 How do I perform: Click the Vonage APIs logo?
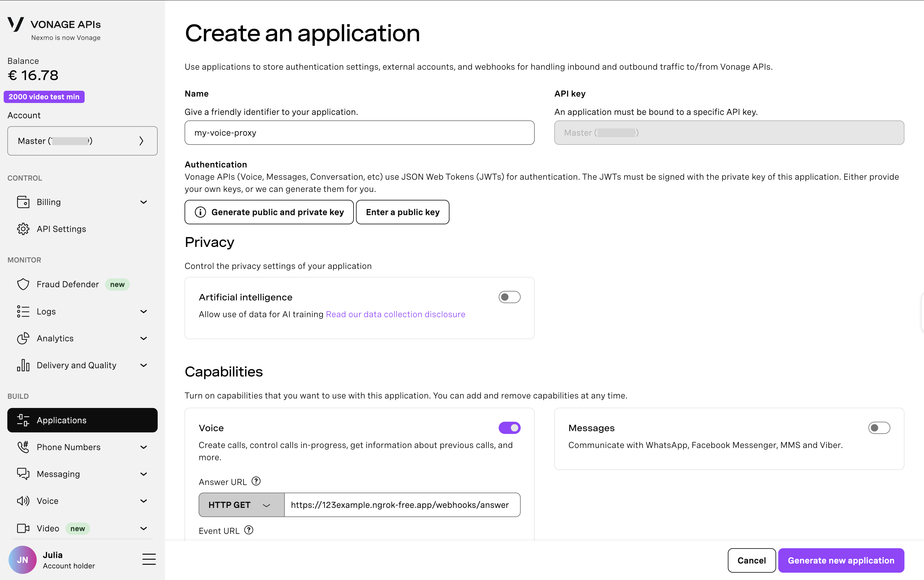pyautogui.click(x=54, y=24)
